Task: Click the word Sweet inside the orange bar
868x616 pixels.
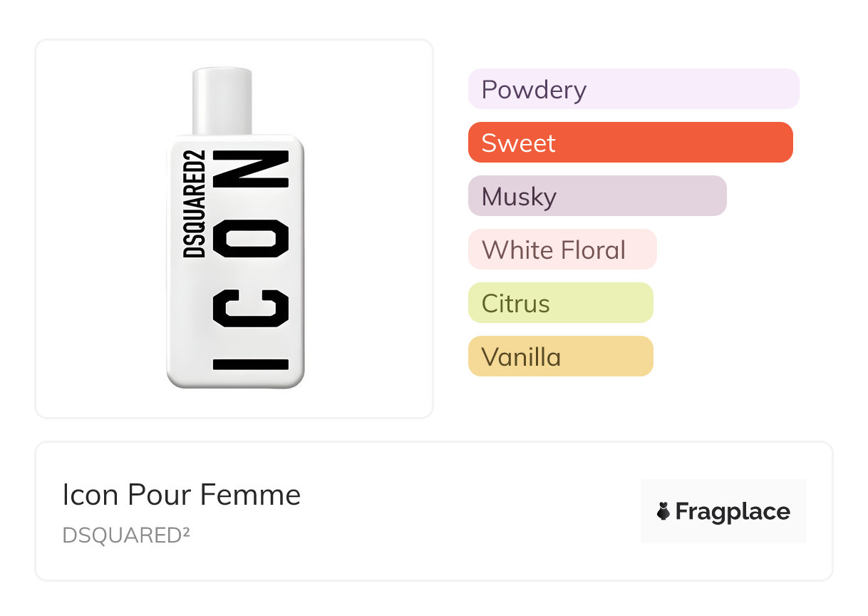Action: click(x=518, y=143)
